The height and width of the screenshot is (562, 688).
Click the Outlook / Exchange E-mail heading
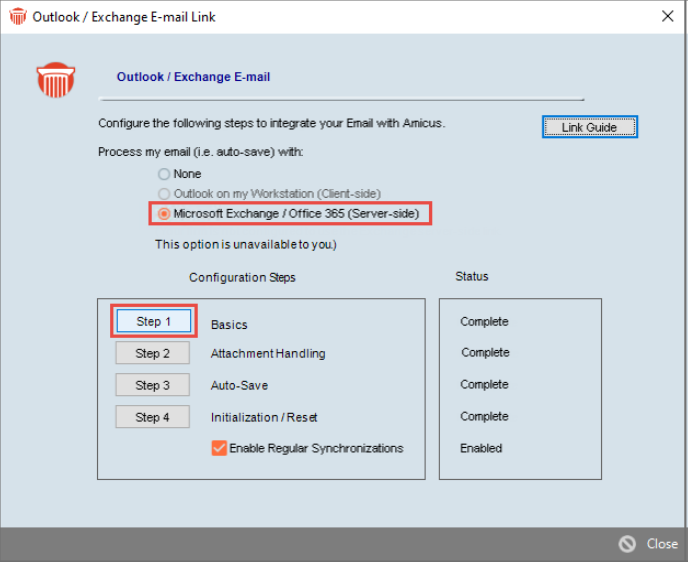click(x=193, y=77)
